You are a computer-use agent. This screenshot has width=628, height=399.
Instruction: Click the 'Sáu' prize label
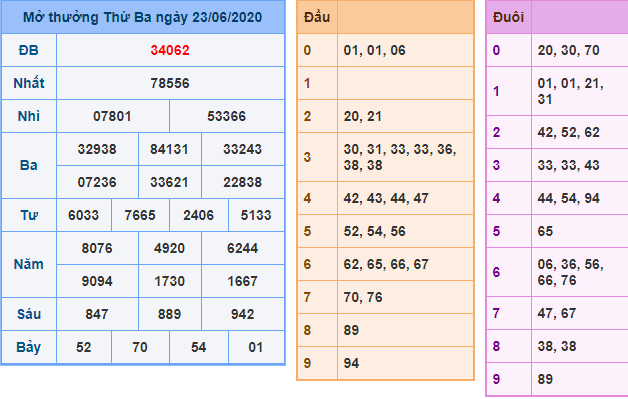[29, 314]
